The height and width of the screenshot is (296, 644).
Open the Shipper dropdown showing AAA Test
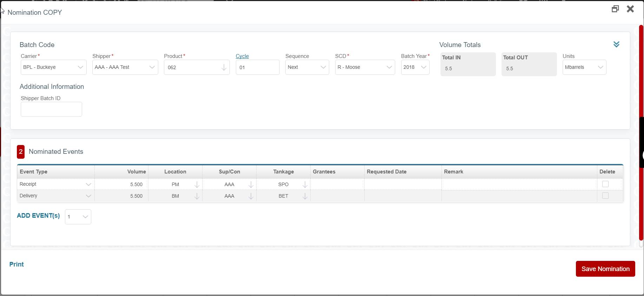pos(125,67)
